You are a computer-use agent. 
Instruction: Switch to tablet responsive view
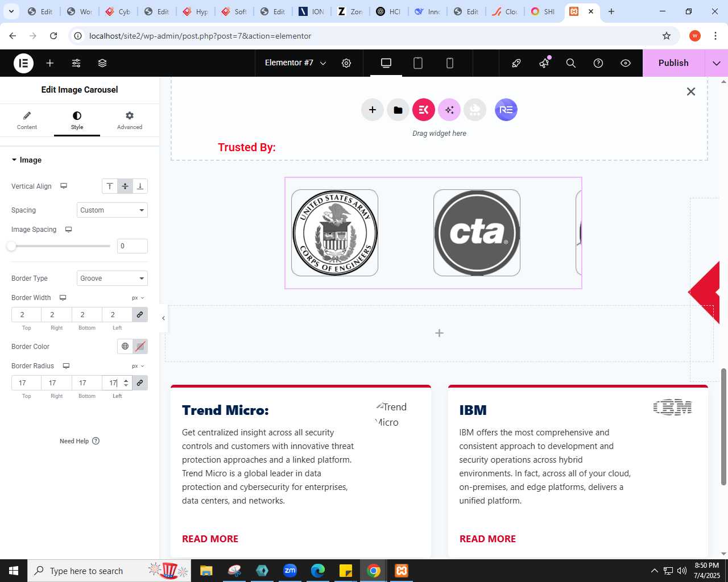418,63
